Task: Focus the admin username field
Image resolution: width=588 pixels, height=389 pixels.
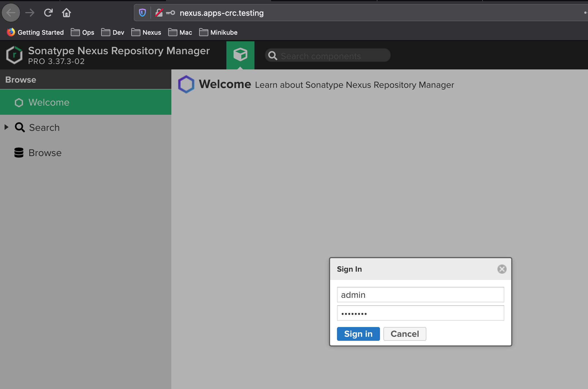Action: (420, 295)
